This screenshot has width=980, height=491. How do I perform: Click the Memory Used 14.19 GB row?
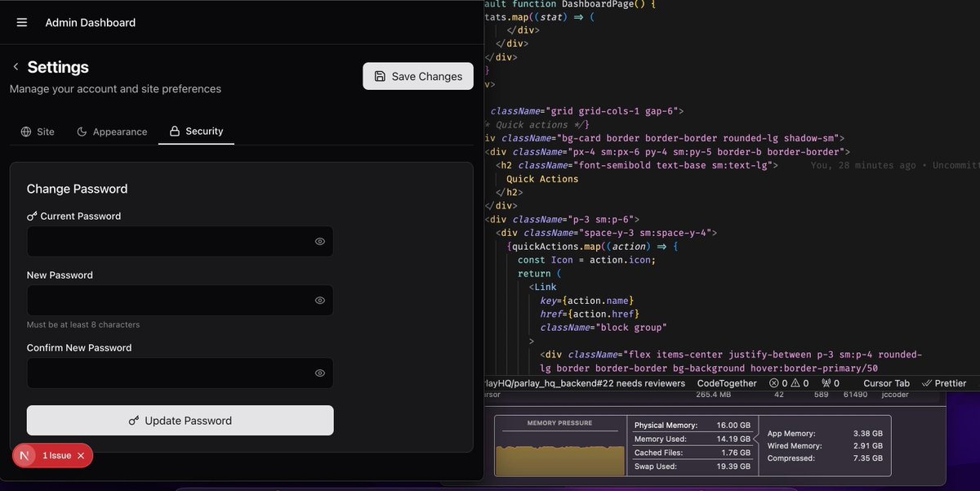point(692,440)
